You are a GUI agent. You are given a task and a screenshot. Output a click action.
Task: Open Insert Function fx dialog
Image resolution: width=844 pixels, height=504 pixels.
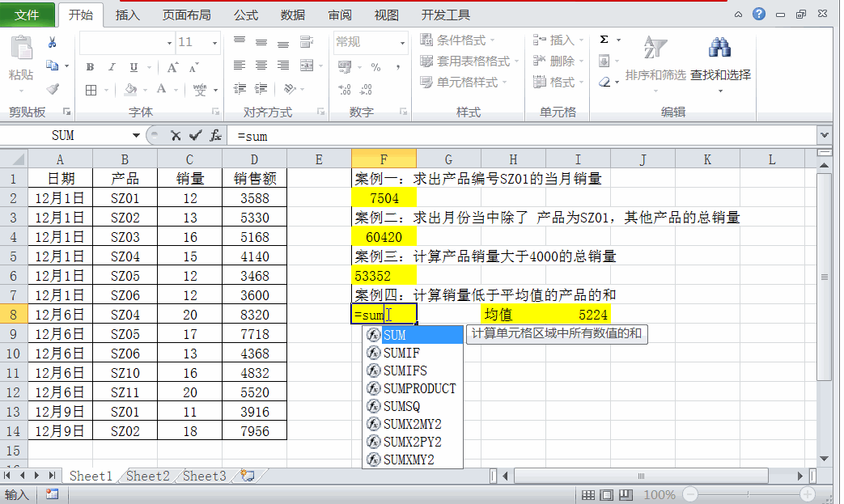click(215, 136)
